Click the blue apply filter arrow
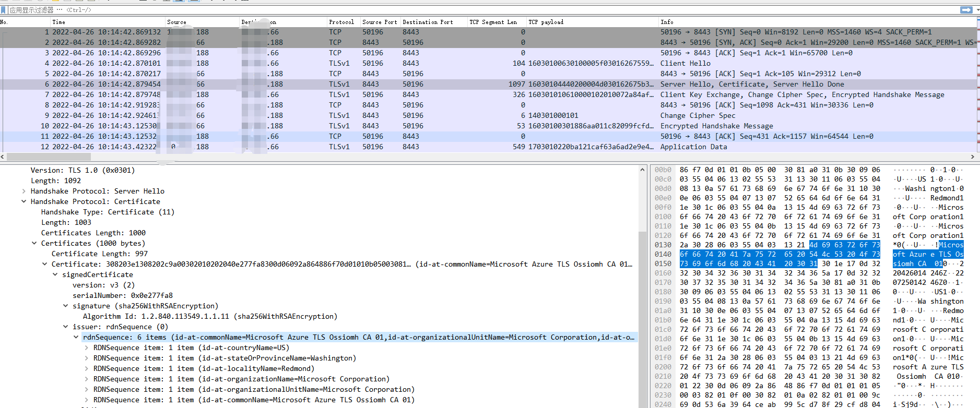Screen dimensions: 980x408 coord(966,10)
